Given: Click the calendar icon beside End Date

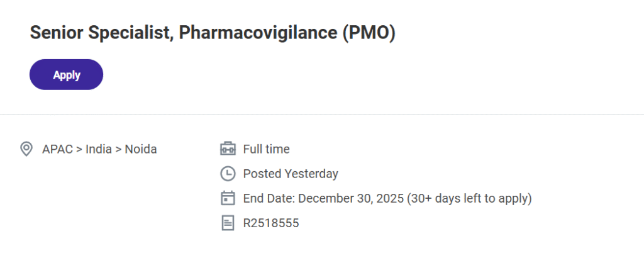Looking at the screenshot, I should 227,198.
